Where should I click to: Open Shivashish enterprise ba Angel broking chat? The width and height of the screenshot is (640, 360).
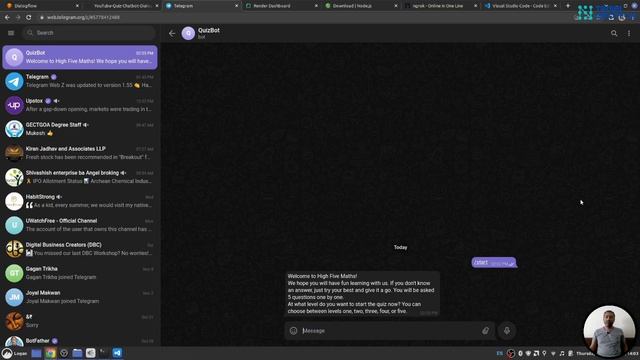point(80,177)
